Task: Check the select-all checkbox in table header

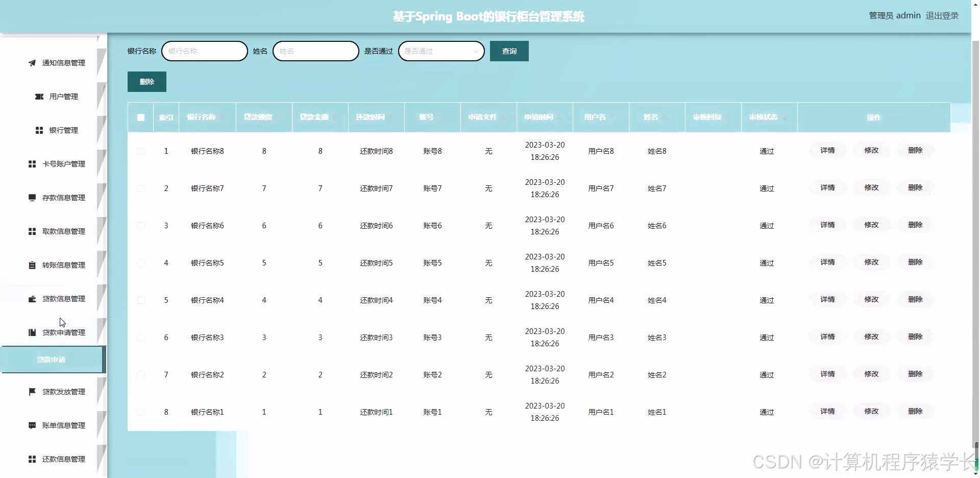Action: coord(141,117)
